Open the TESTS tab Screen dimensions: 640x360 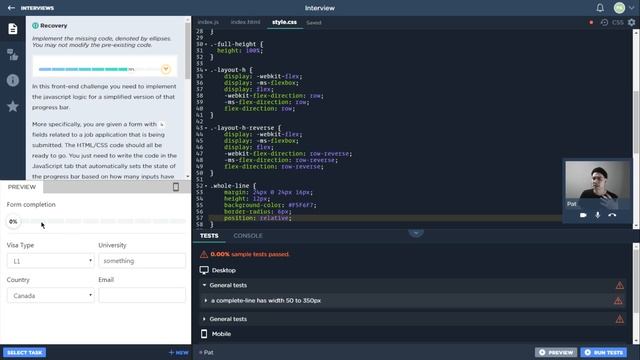click(x=209, y=236)
